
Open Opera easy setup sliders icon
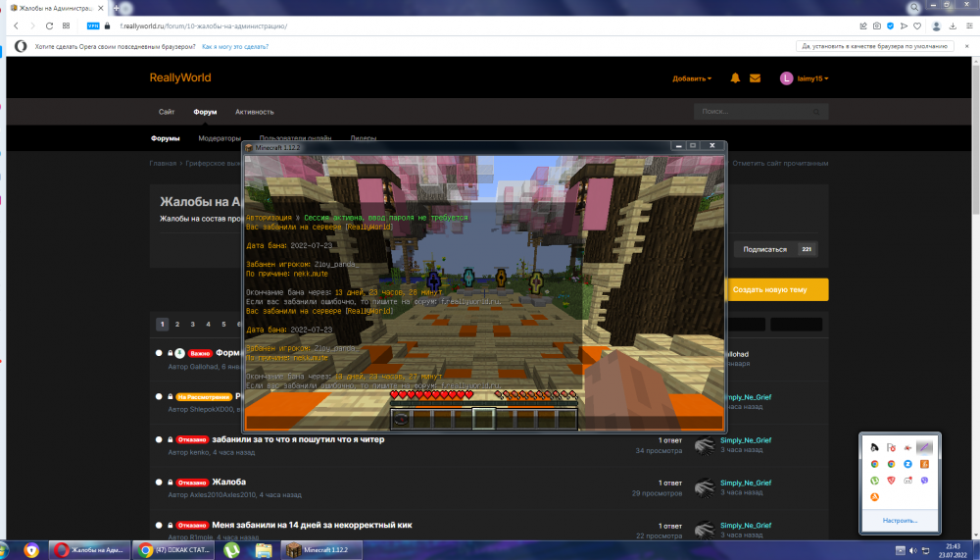coord(969,25)
